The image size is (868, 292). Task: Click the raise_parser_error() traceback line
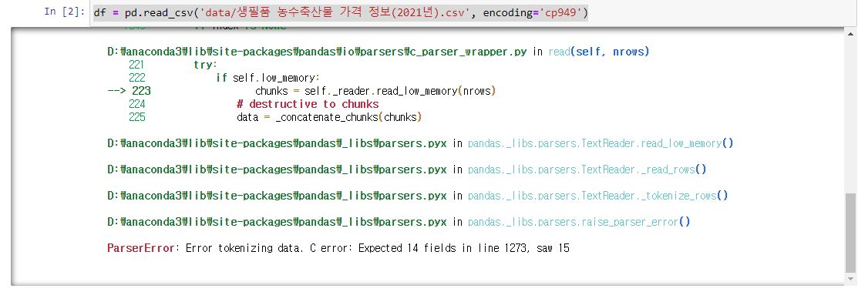point(399,222)
